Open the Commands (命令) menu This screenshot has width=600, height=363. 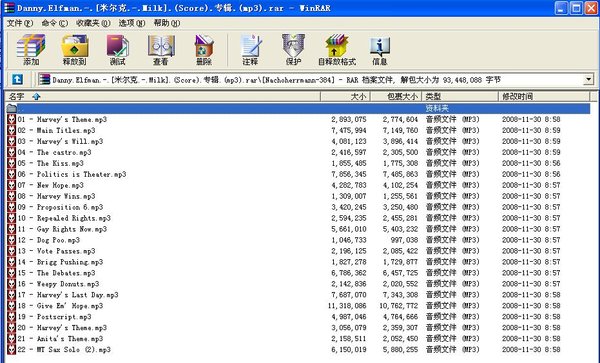tap(55, 23)
